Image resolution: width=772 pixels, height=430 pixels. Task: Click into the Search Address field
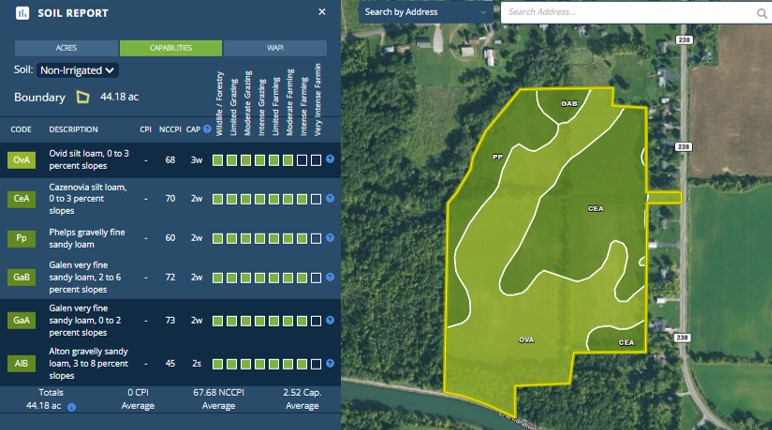(x=625, y=13)
